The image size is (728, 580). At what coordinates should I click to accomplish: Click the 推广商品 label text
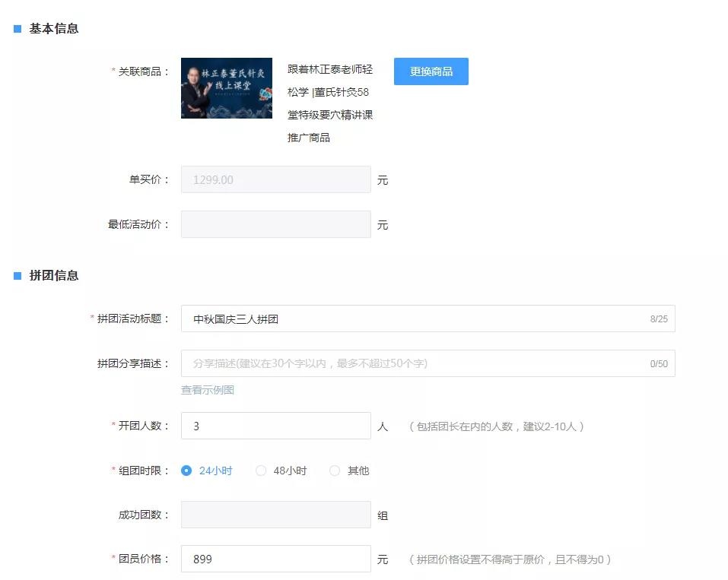click(309, 138)
